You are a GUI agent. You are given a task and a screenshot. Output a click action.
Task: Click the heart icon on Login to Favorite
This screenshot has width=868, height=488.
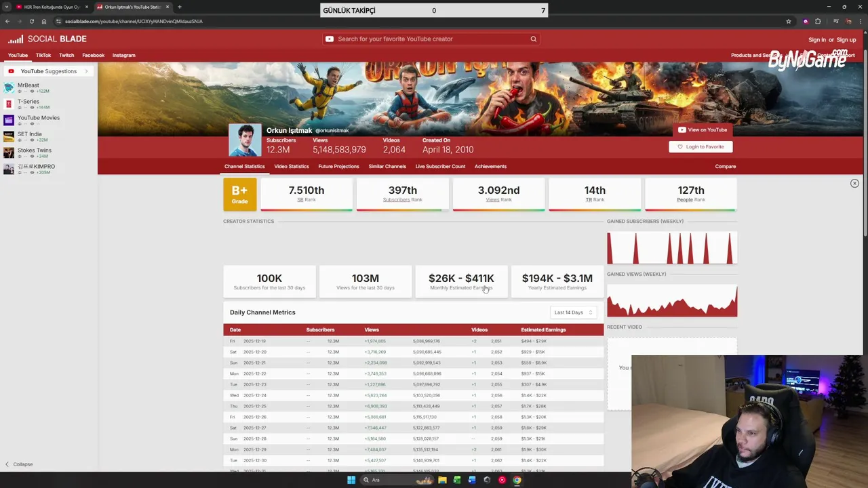coord(680,146)
